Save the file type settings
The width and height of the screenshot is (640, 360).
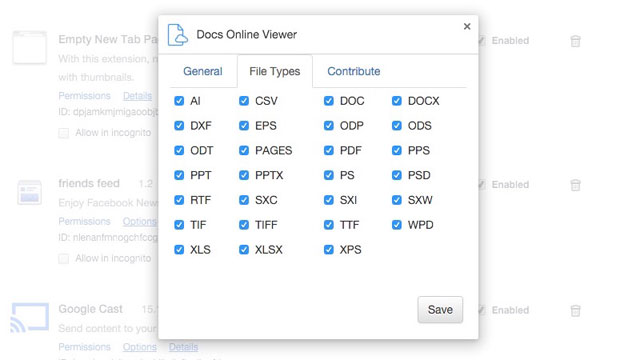pyautogui.click(x=440, y=310)
